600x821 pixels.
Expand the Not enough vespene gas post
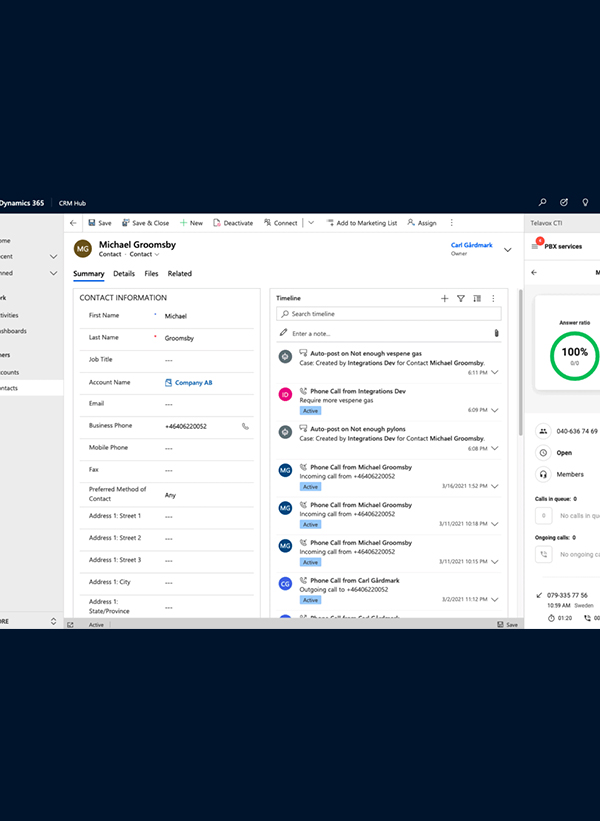click(x=495, y=372)
